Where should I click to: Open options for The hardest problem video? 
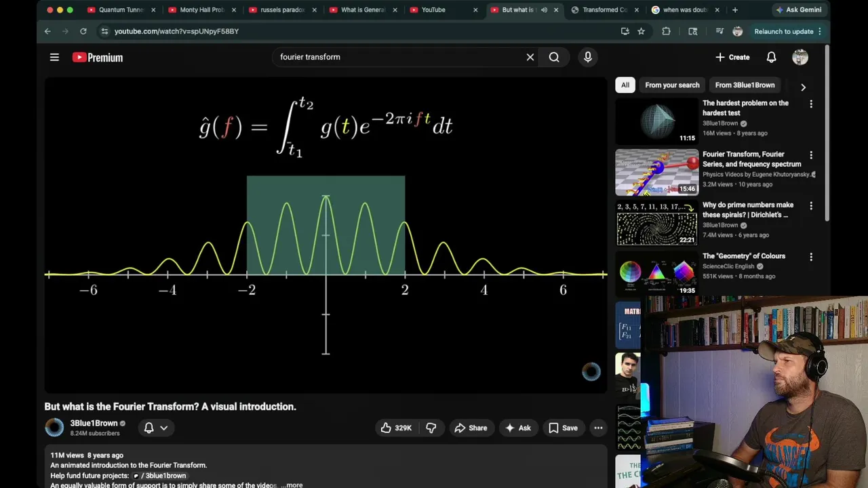[x=811, y=104]
